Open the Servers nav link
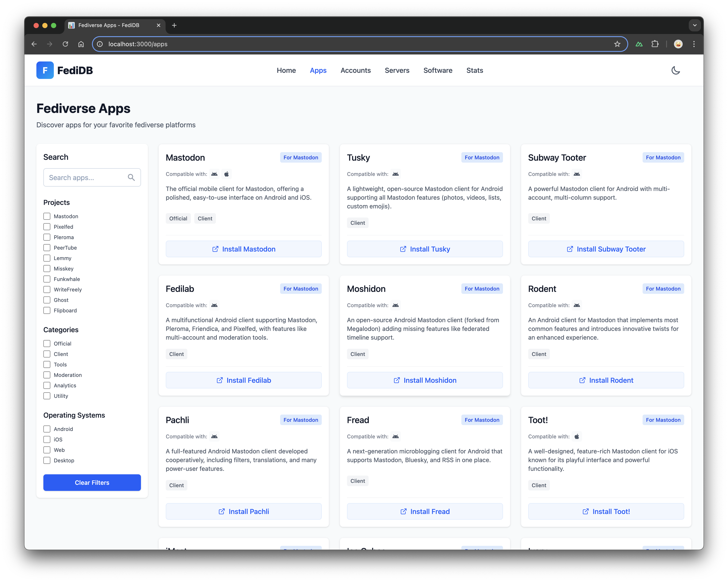This screenshot has width=728, height=582. (397, 70)
